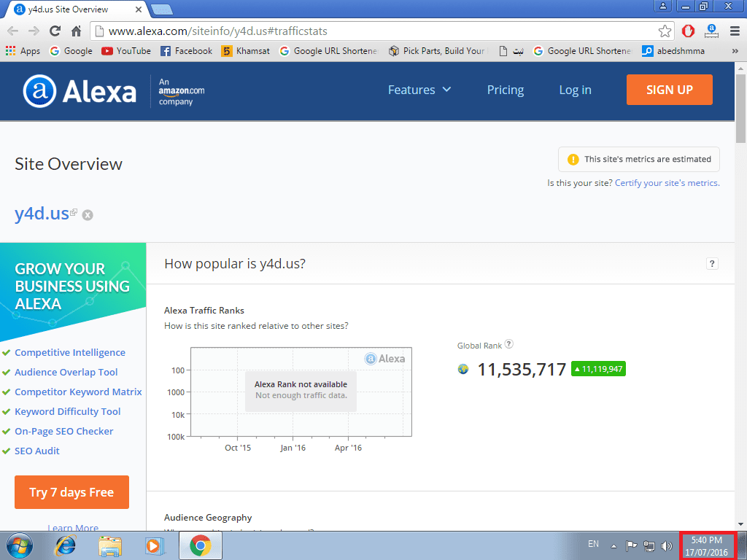
Task: Open the Opera extension icon in toolbar
Action: (688, 31)
